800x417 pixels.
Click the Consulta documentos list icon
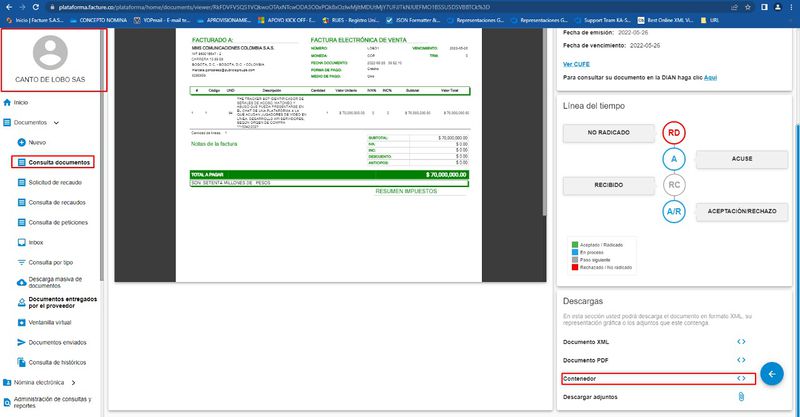coord(21,162)
